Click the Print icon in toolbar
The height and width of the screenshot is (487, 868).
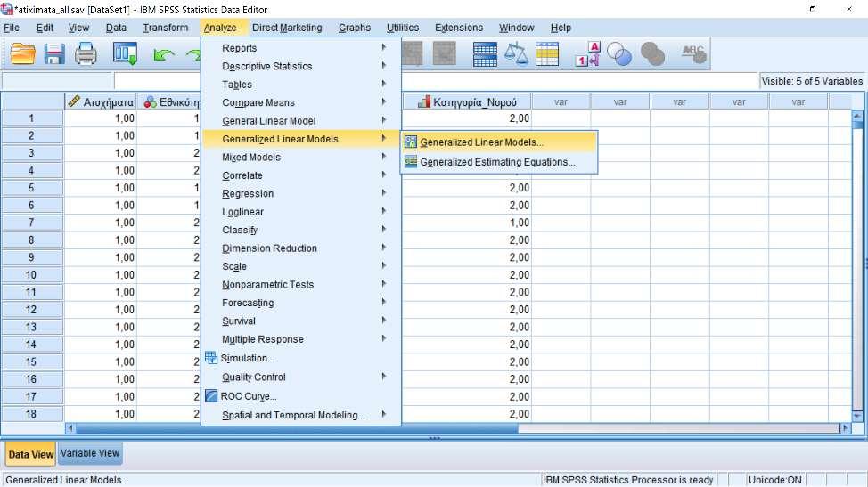pyautogui.click(x=86, y=54)
